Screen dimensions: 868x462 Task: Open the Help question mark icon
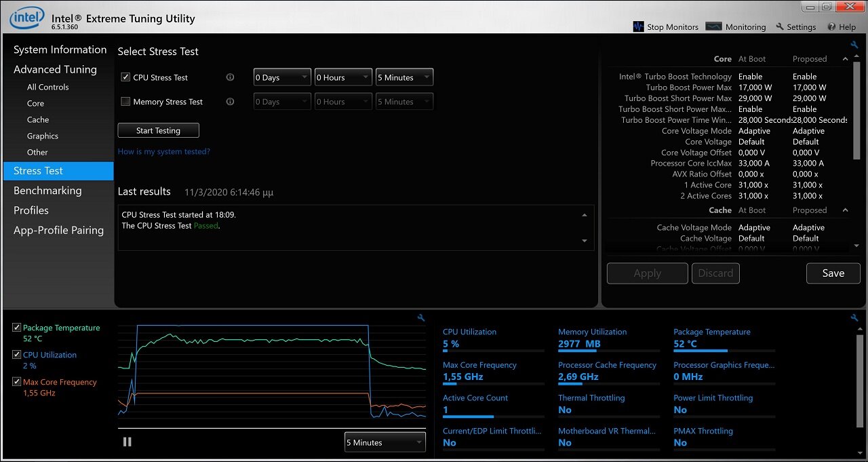click(x=831, y=27)
